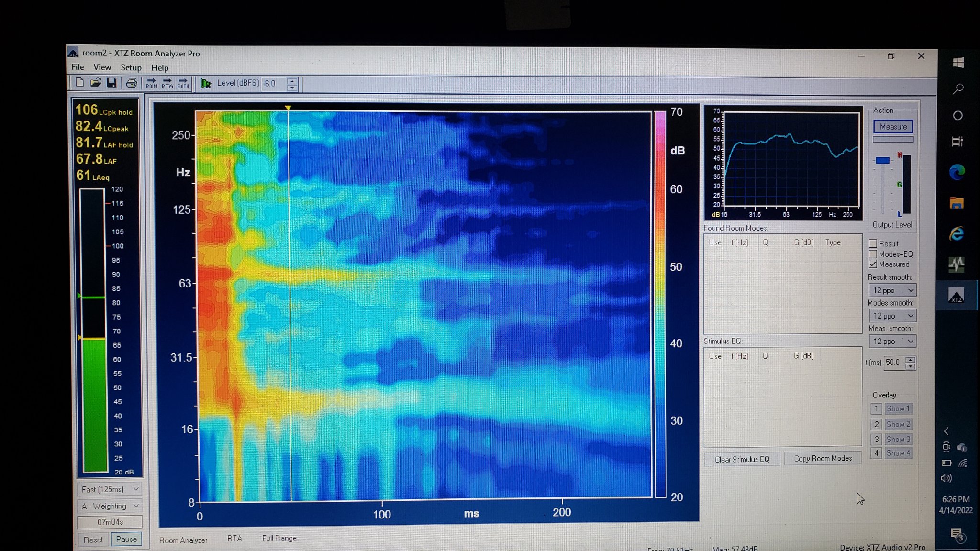Switch to the Full Range tab
This screenshot has width=980, height=551.
[279, 538]
